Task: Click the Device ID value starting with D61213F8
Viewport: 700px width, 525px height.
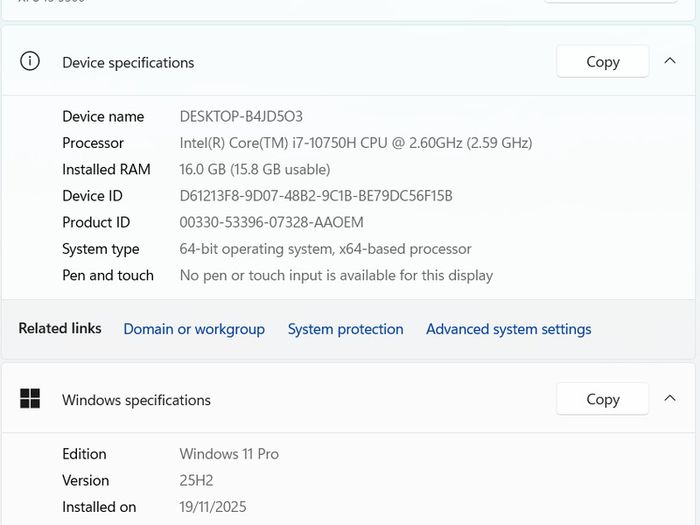Action: coord(316,196)
